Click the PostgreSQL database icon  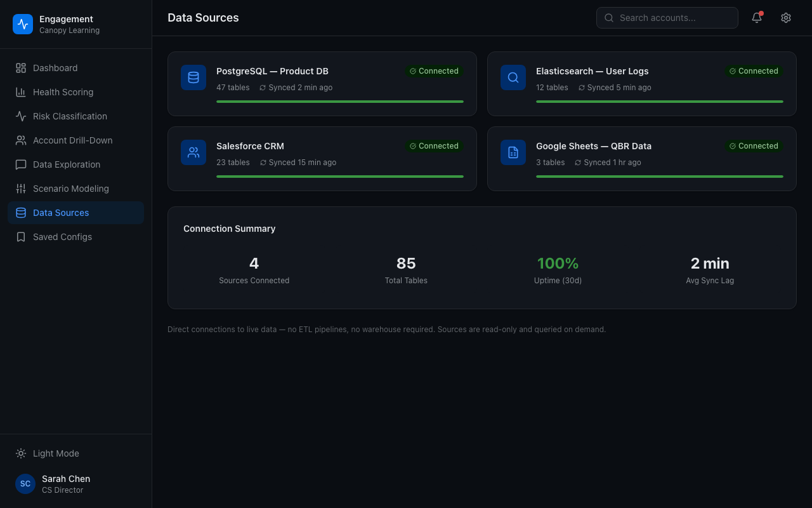193,77
